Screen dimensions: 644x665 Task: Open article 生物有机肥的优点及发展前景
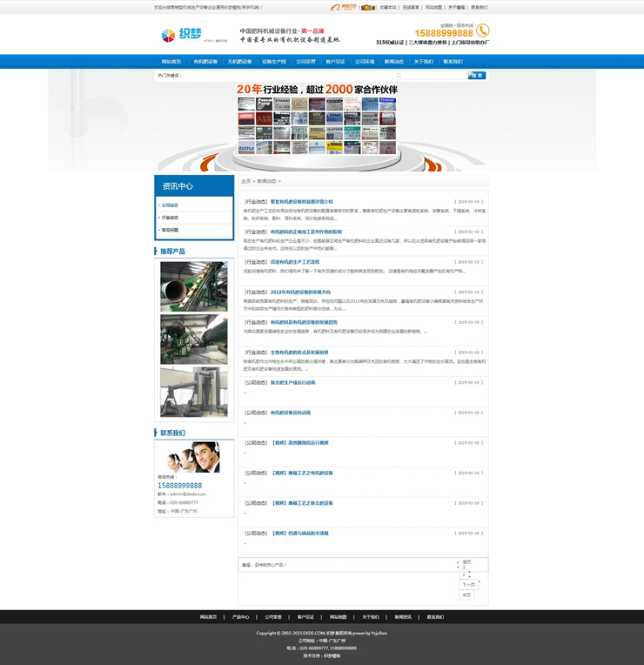pyautogui.click(x=299, y=352)
